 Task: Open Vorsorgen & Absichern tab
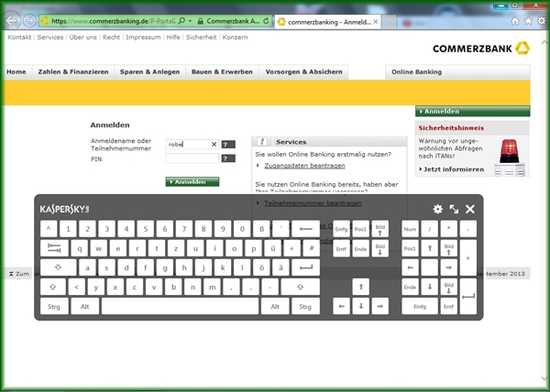[x=303, y=71]
